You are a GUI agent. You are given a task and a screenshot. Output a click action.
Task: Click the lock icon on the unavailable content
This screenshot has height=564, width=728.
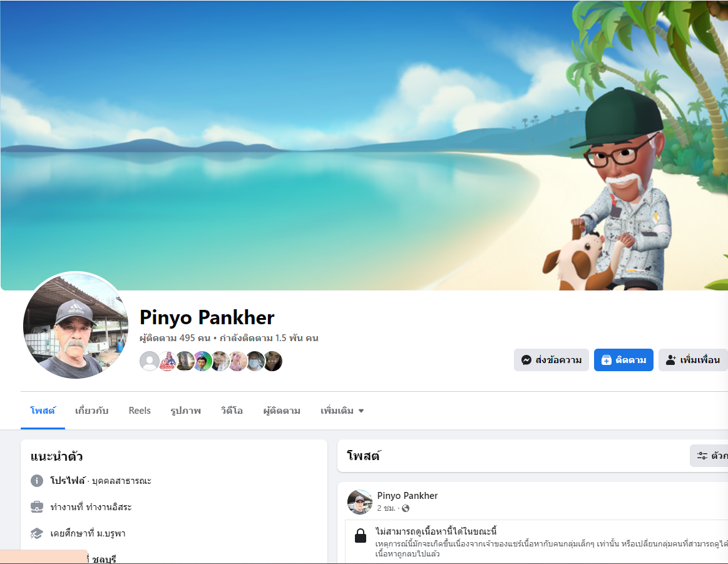pyautogui.click(x=361, y=535)
